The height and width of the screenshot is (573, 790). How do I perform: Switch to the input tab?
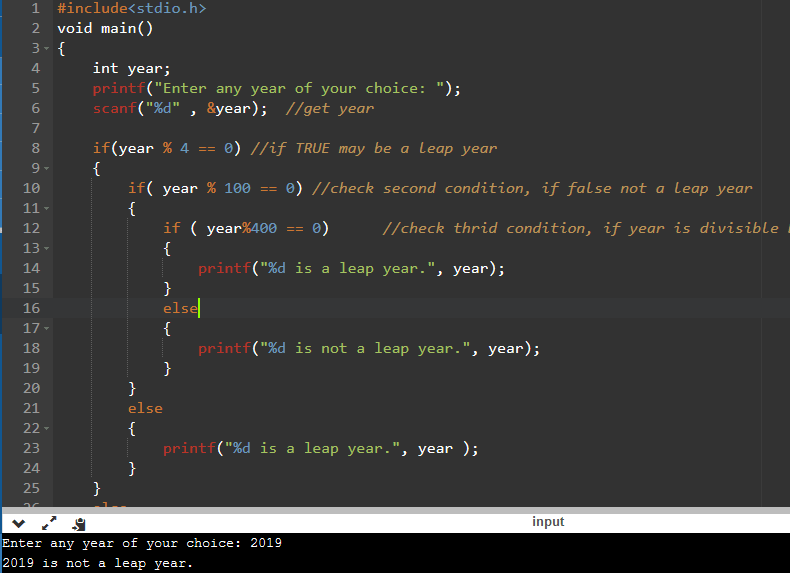tap(548, 522)
